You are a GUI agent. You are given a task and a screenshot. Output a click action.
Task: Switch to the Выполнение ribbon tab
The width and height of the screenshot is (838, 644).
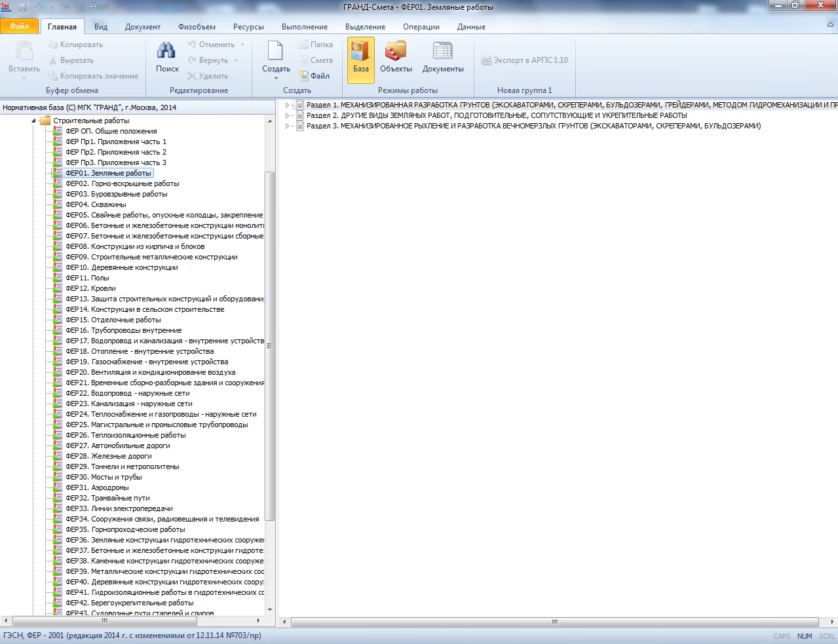[x=305, y=27]
